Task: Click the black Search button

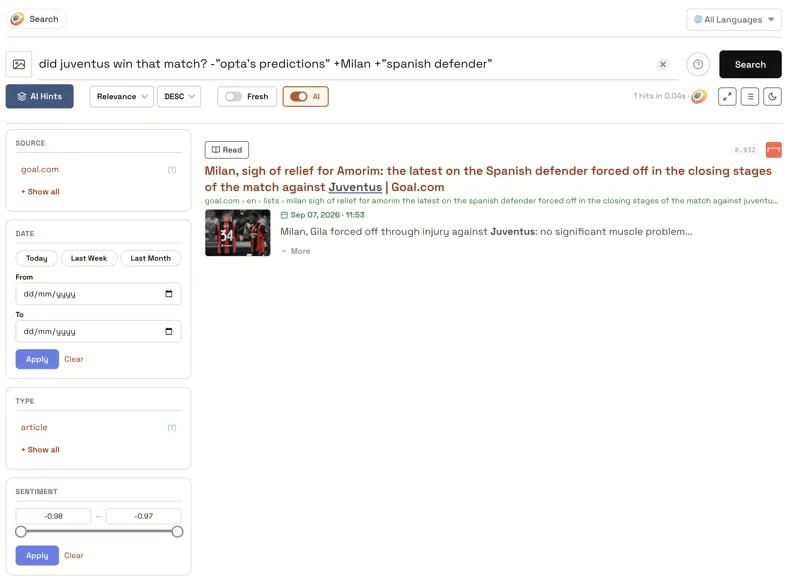Action: pyautogui.click(x=750, y=64)
